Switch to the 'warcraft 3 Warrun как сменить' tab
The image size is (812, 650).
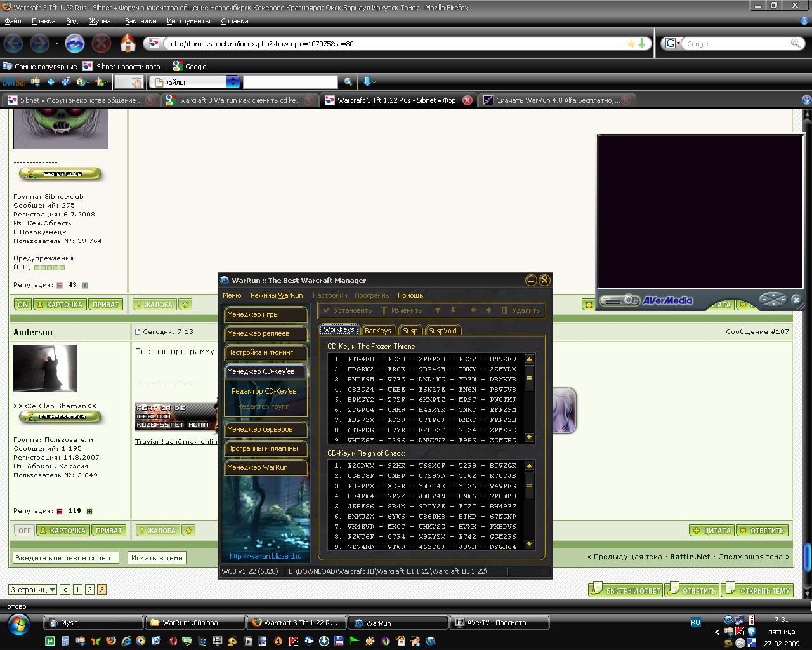(240, 100)
